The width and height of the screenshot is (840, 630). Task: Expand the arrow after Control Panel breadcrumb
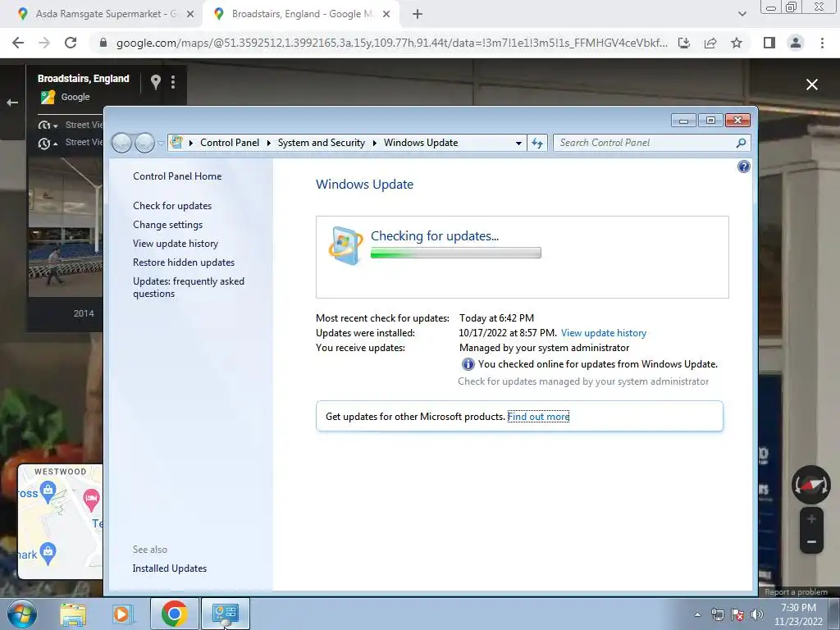(268, 143)
